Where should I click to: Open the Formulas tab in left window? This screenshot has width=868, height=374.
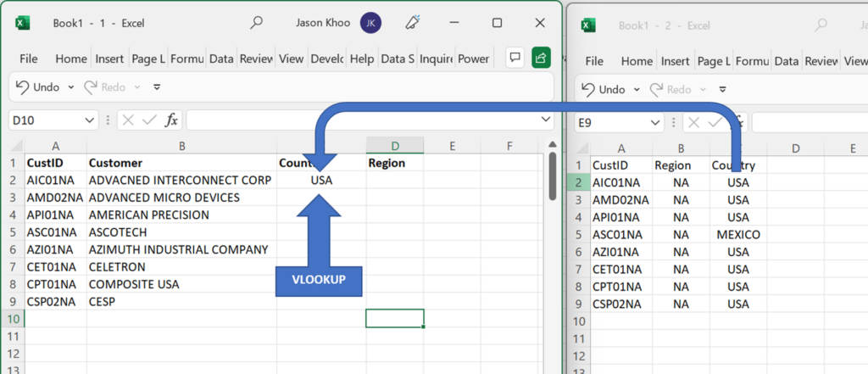pyautogui.click(x=187, y=59)
